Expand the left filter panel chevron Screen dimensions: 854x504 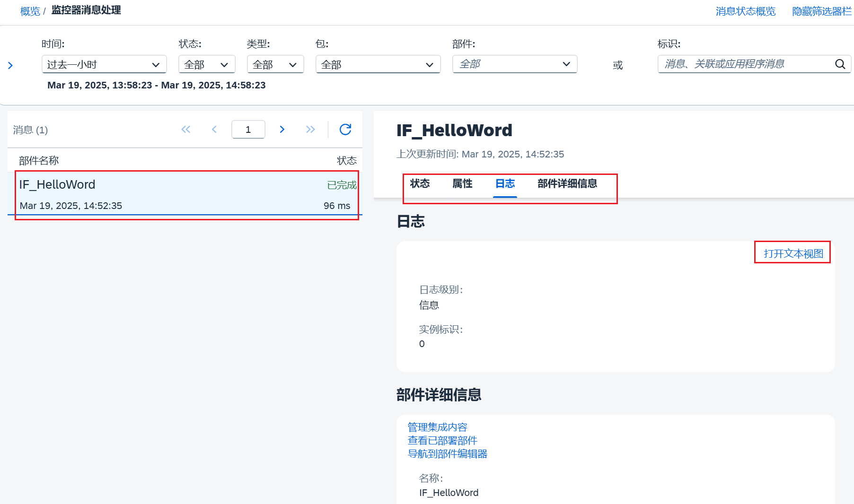[10, 65]
